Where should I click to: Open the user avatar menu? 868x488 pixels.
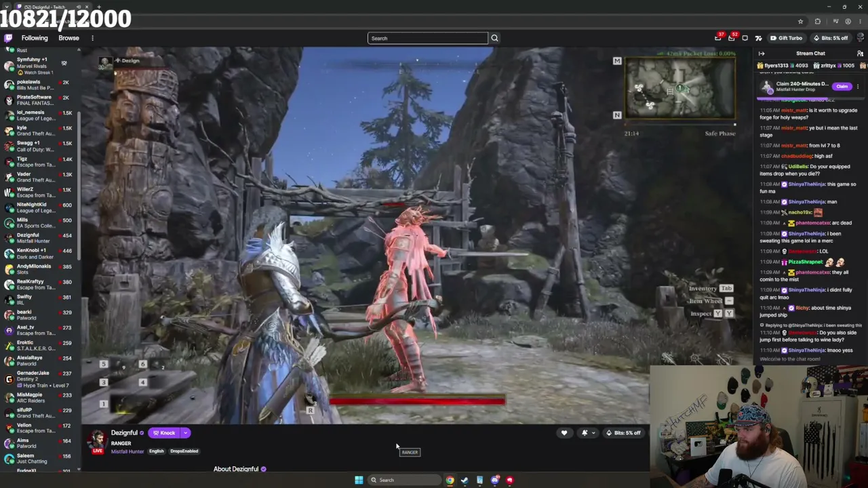(x=861, y=38)
